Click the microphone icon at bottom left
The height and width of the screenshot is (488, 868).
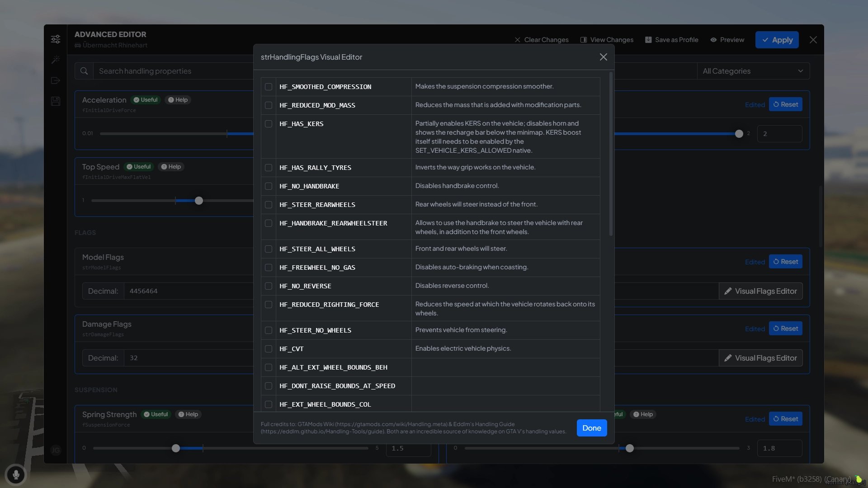(17, 474)
